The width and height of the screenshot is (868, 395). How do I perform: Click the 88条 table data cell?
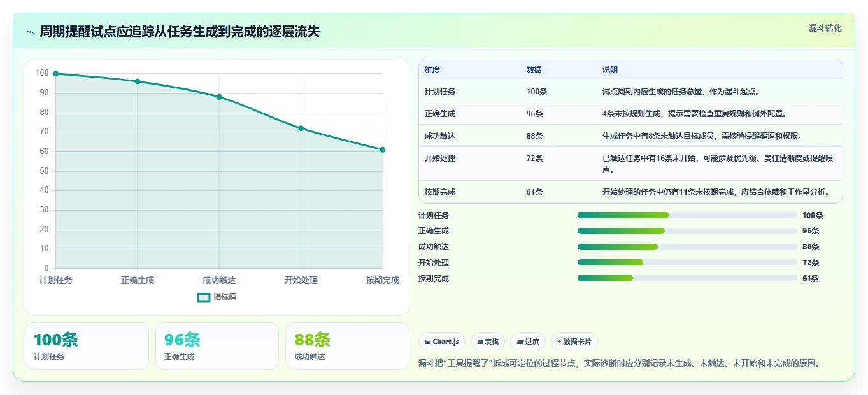tap(535, 136)
